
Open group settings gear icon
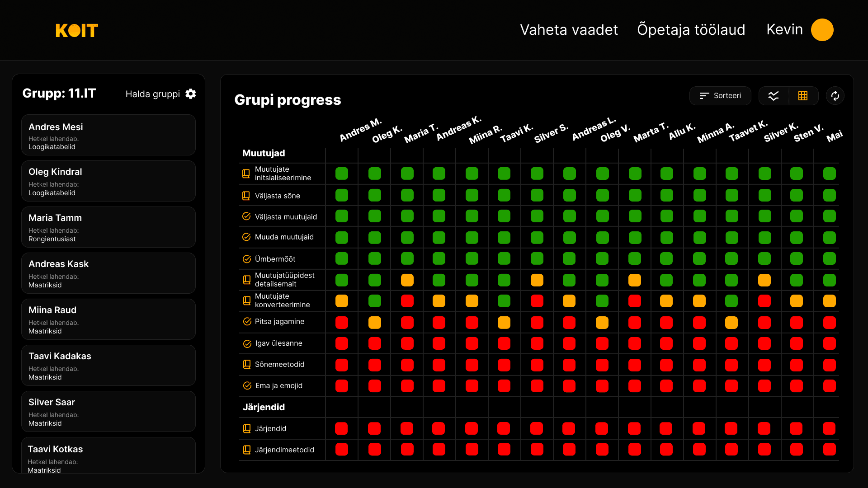coord(191,94)
